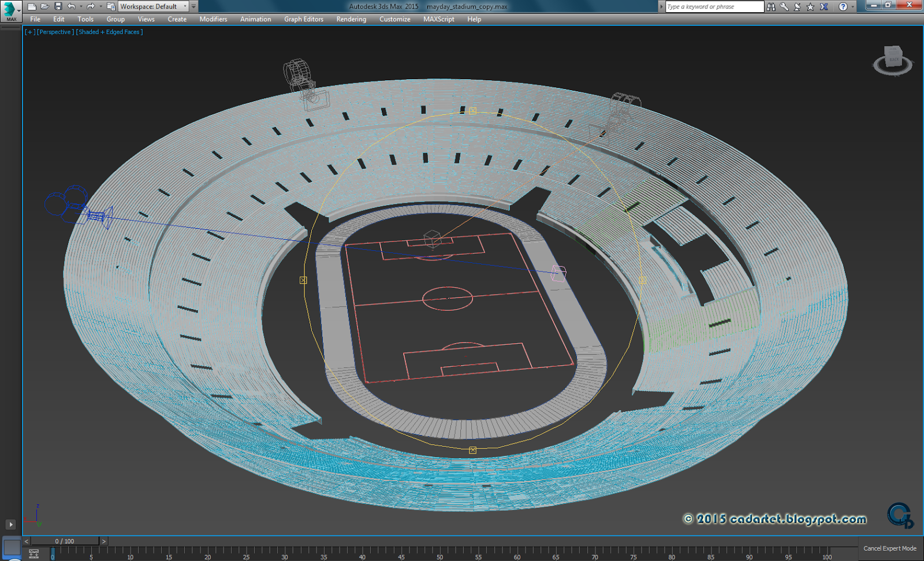
Task: Toggle the Mini Curve Editor open
Action: [x=33, y=553]
